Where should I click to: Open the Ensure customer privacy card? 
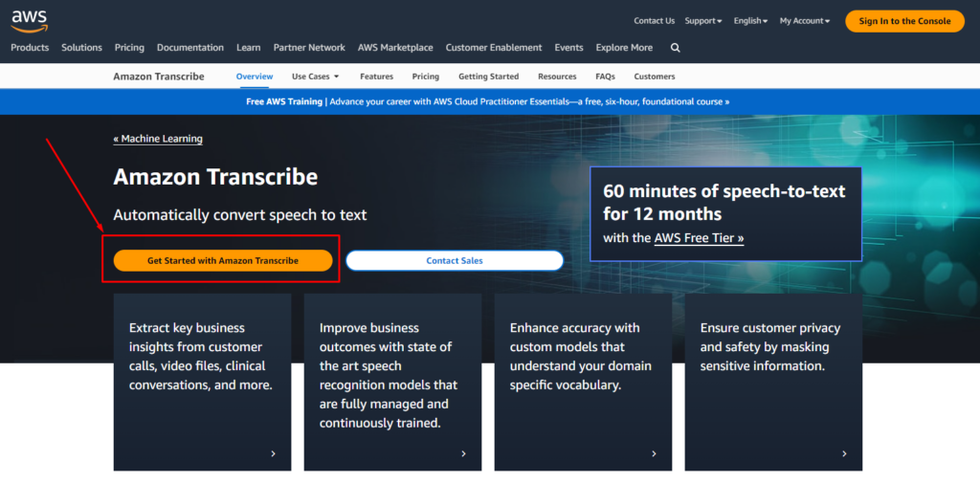(773, 382)
